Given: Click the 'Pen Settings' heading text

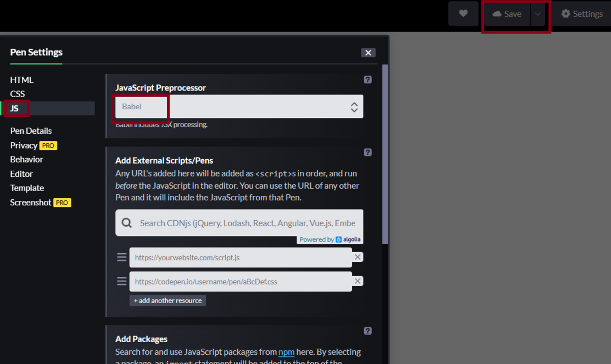Looking at the screenshot, I should pyautogui.click(x=36, y=52).
